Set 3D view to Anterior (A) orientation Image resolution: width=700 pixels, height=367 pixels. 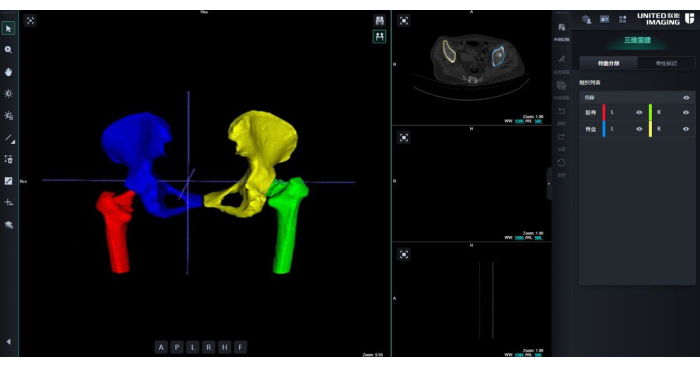161,347
